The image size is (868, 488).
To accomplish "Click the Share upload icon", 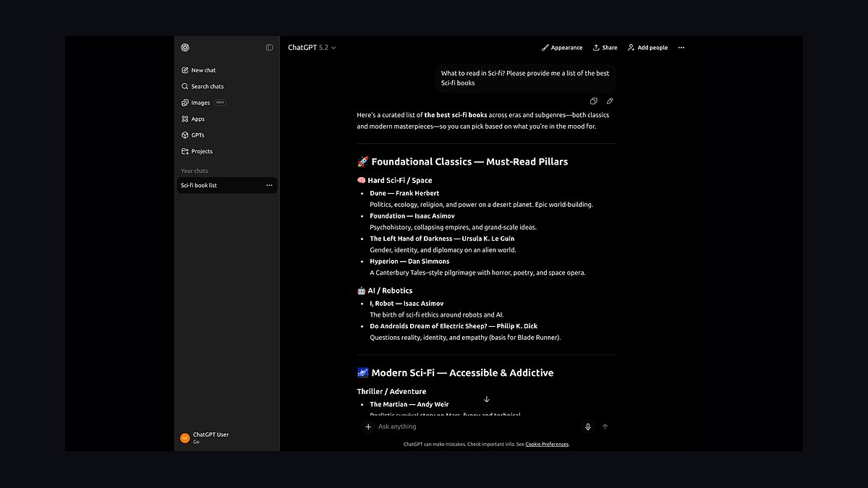I will point(596,48).
